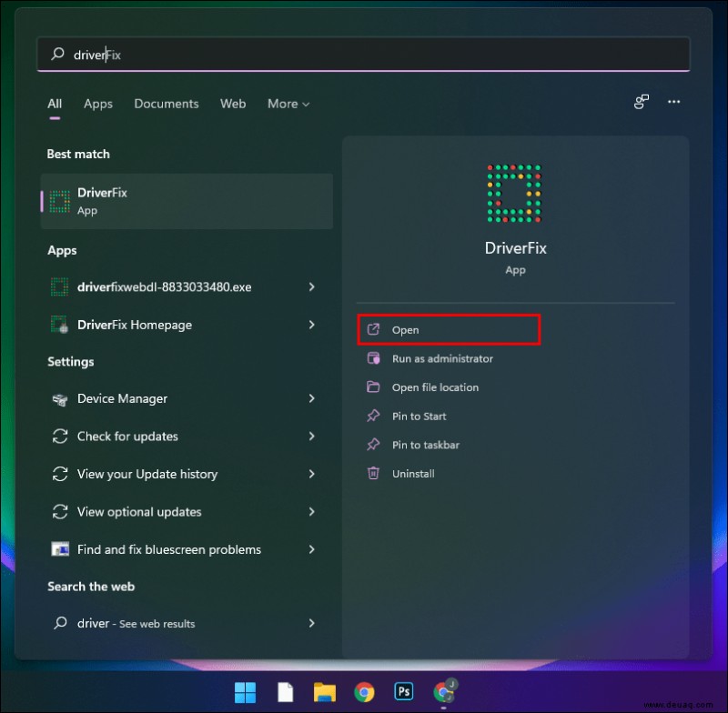Switch to the Apps search tab
The image size is (728, 713).
pyautogui.click(x=98, y=104)
